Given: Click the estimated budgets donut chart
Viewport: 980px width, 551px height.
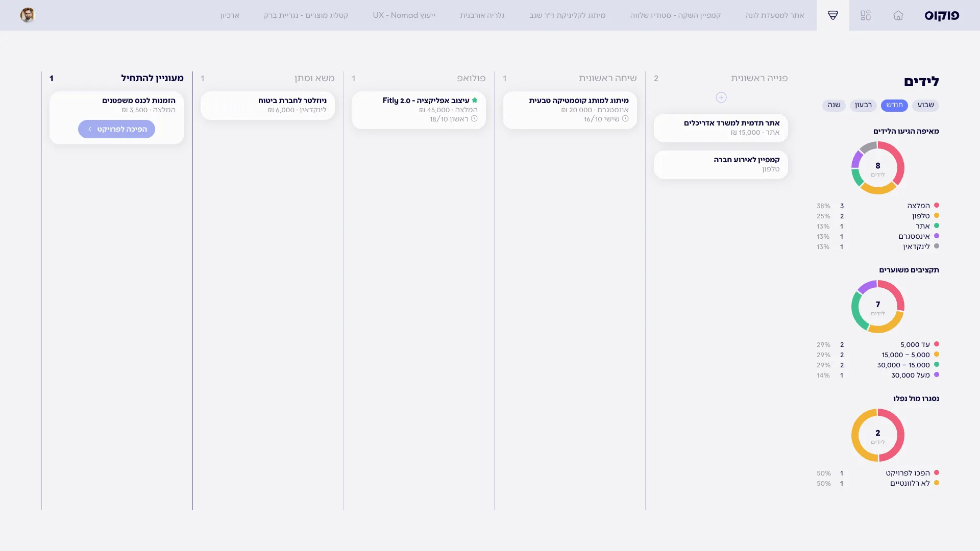Looking at the screenshot, I should 877,307.
